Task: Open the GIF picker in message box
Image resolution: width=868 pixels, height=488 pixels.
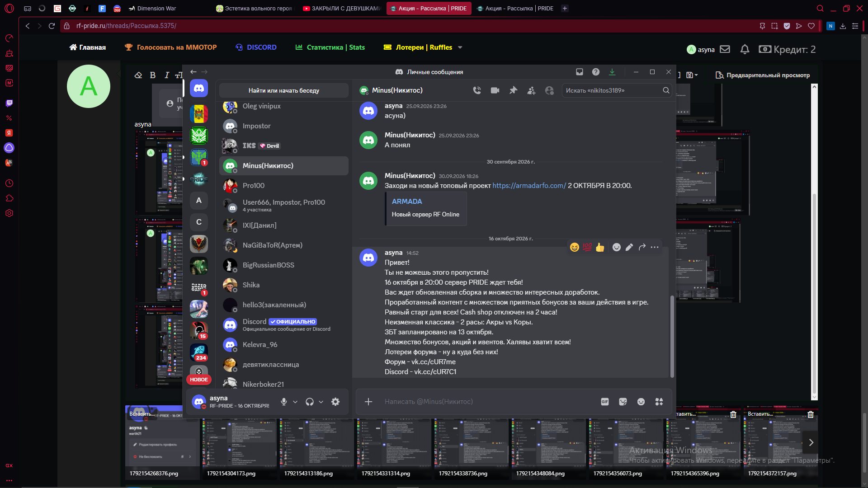Action: point(605,402)
